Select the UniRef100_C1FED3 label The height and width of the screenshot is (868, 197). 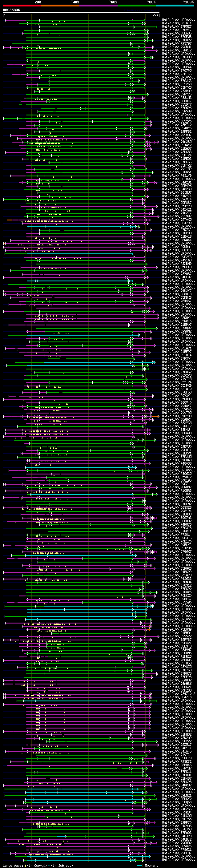(x=176, y=159)
